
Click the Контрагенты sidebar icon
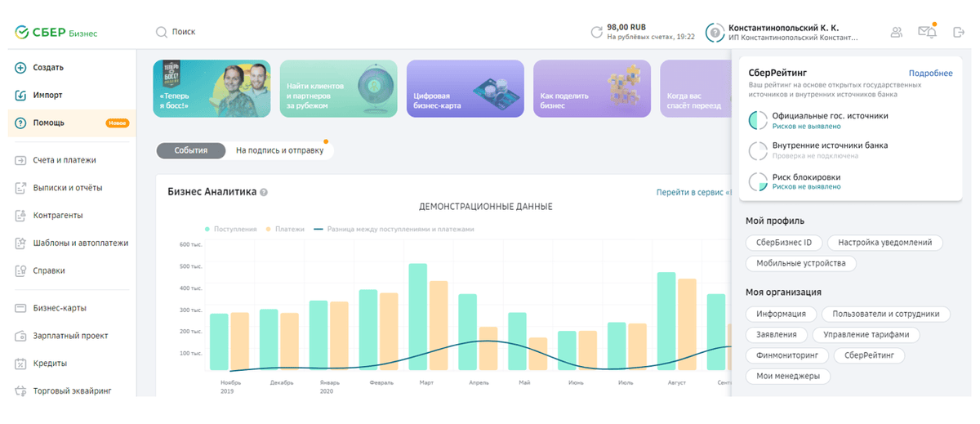(20, 216)
